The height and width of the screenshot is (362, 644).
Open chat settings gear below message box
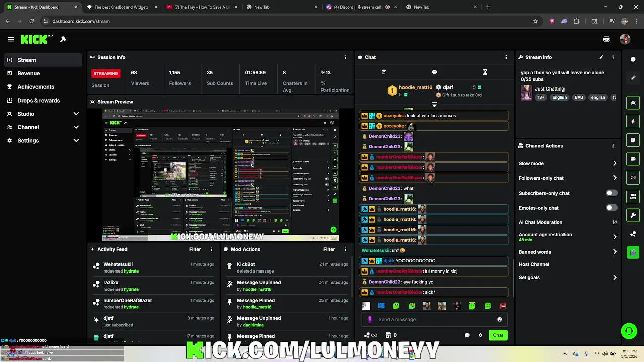(x=480, y=335)
